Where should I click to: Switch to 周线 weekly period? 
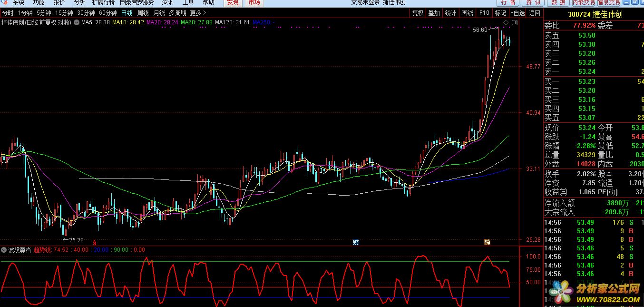tap(143, 13)
